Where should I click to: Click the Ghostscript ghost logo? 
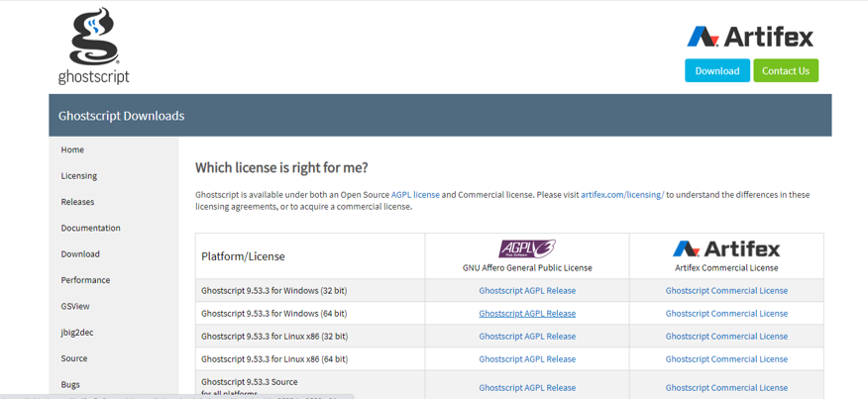click(x=93, y=46)
